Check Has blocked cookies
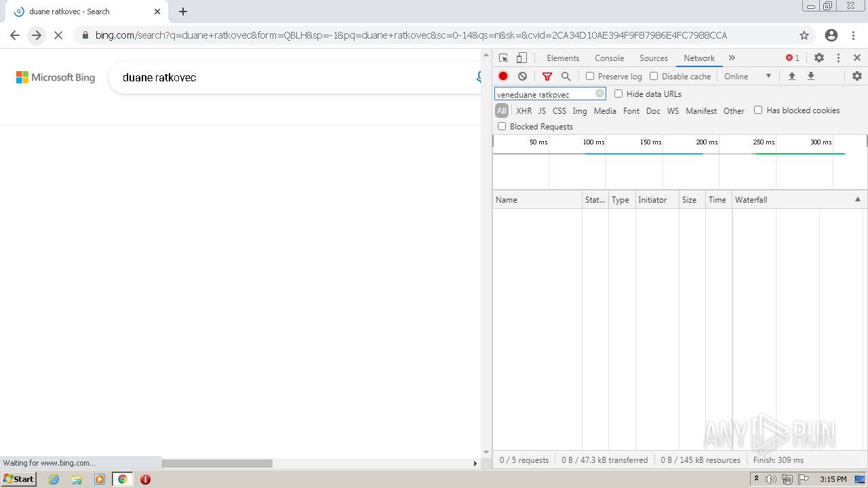 (x=758, y=110)
